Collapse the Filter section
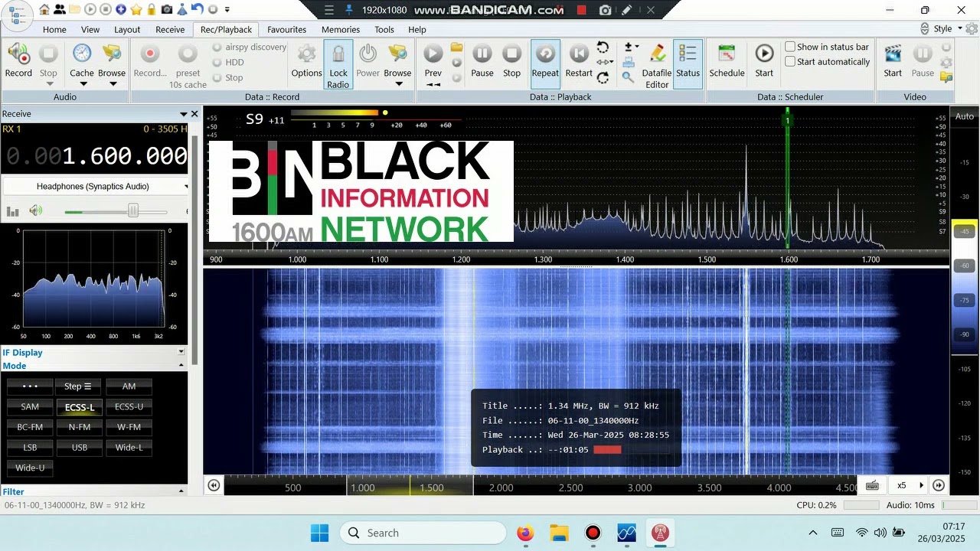This screenshot has height=551, width=980. coord(181,491)
